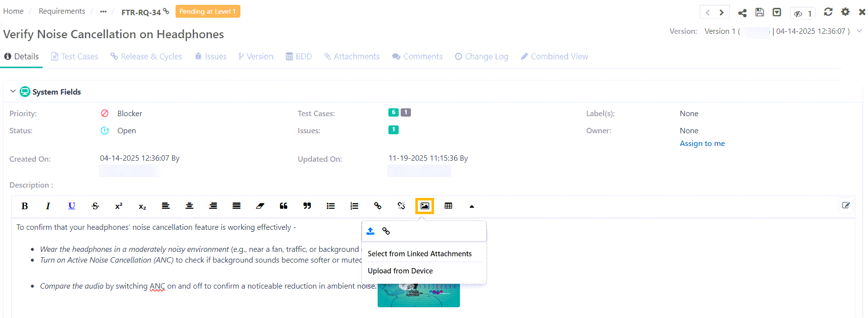868x318 pixels.
Task: Go to next requirement arrow
Action: 721,12
